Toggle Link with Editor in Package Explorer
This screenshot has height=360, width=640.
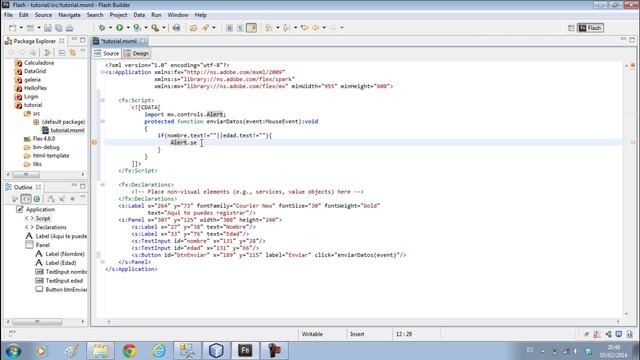click(73, 53)
